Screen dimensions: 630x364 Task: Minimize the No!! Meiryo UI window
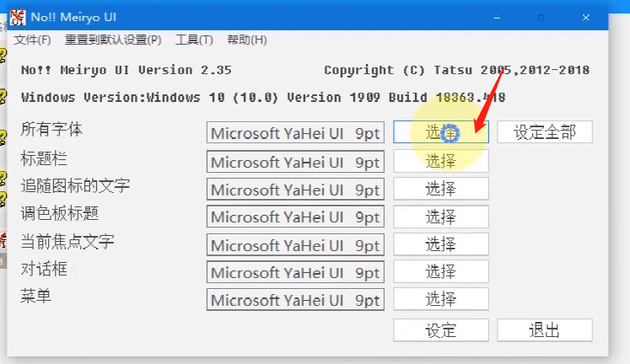click(x=497, y=18)
